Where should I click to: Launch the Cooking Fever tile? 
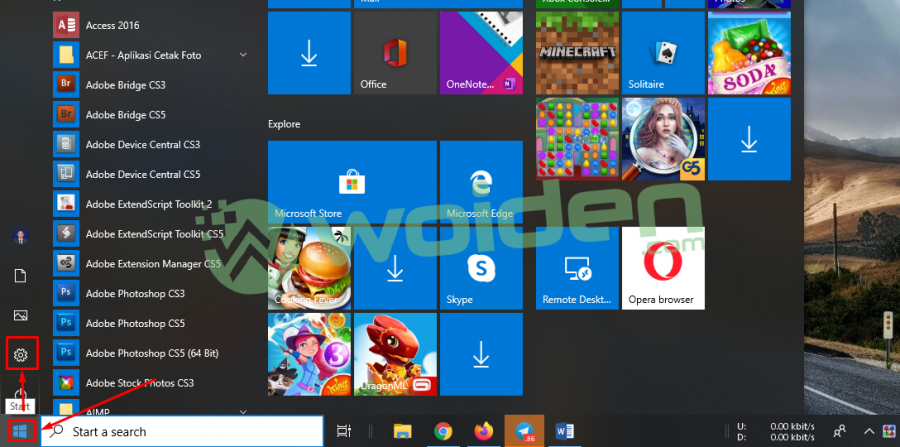309,268
